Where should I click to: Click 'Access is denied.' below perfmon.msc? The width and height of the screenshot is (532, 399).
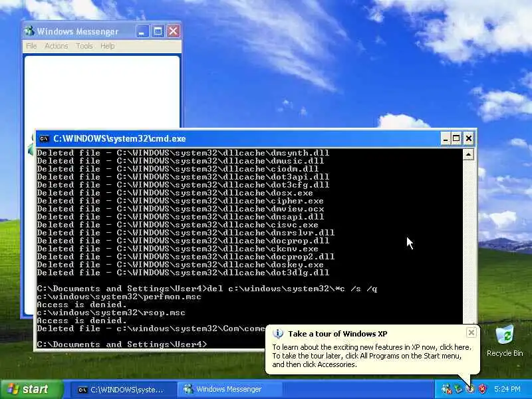point(82,305)
